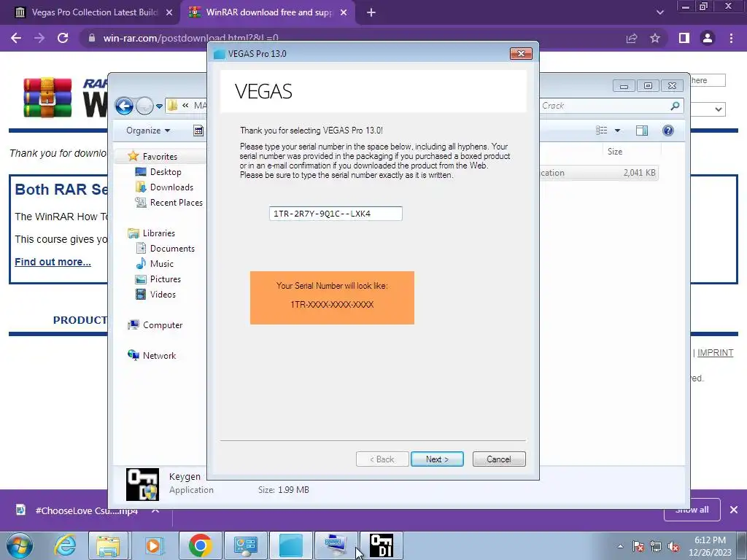Open the downloaded ChooseLove mp4 item
The height and width of the screenshot is (560, 747).
76,510
